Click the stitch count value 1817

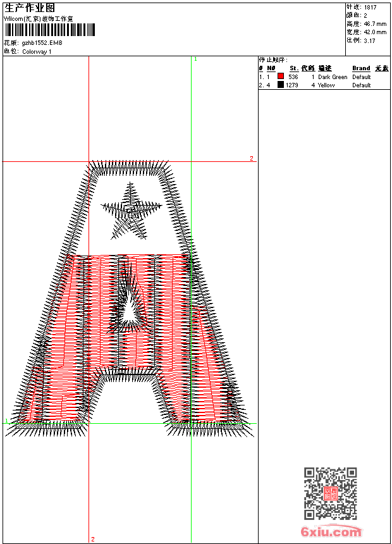pos(370,8)
